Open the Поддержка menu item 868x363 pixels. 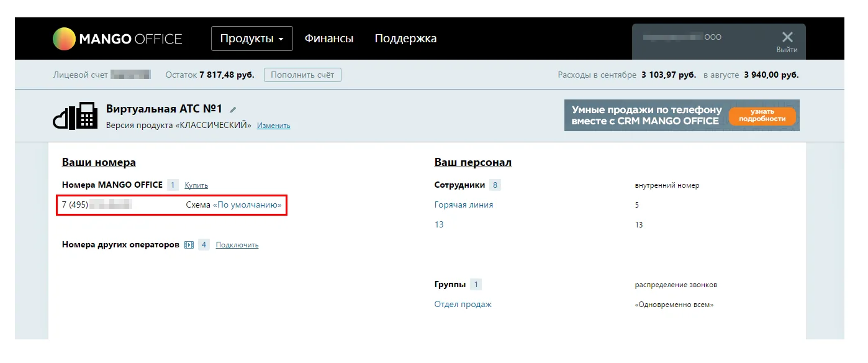[405, 39]
